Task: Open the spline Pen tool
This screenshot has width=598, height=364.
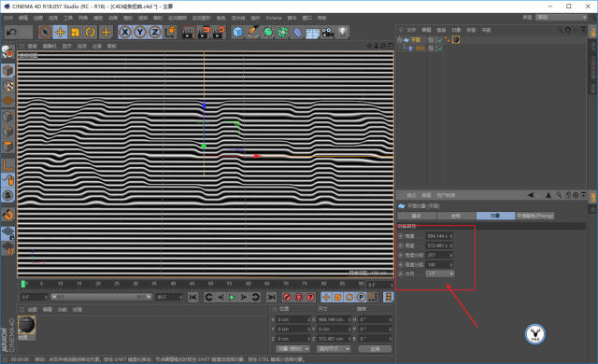Action: click(x=252, y=33)
